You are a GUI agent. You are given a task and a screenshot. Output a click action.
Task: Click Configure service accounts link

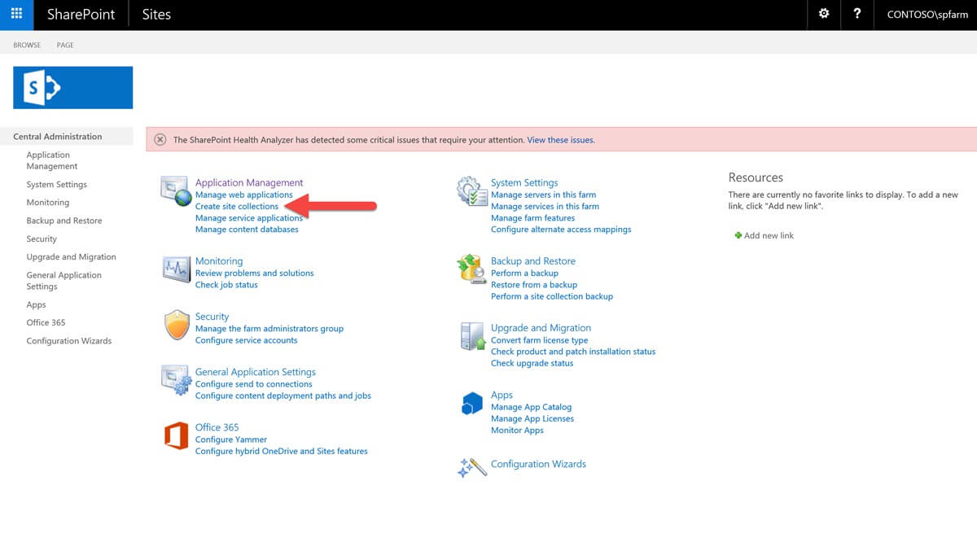pos(246,340)
